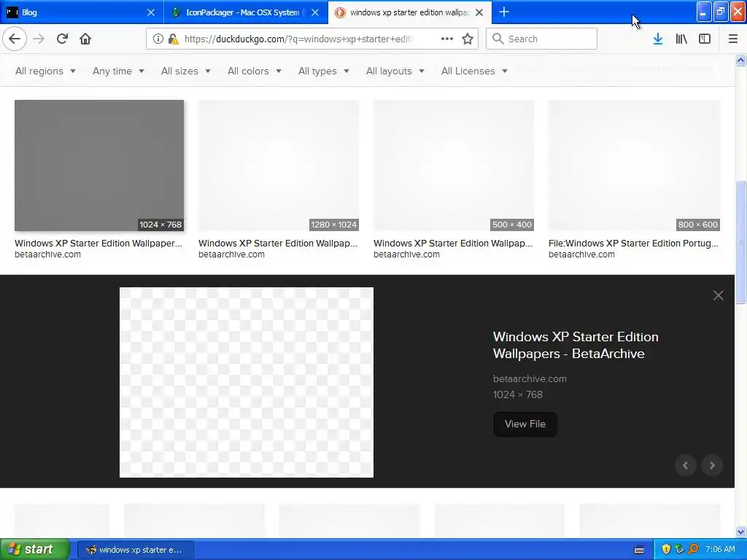
Task: Open the Windows XP Starter Edition Wallpapers - BetaArchive title
Action: click(576, 345)
